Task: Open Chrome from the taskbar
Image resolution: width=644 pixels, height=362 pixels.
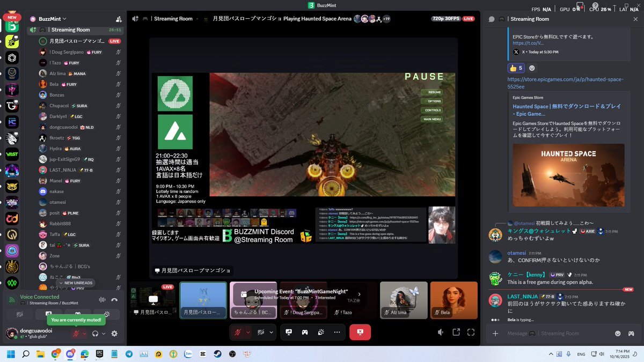Action: pos(55,354)
